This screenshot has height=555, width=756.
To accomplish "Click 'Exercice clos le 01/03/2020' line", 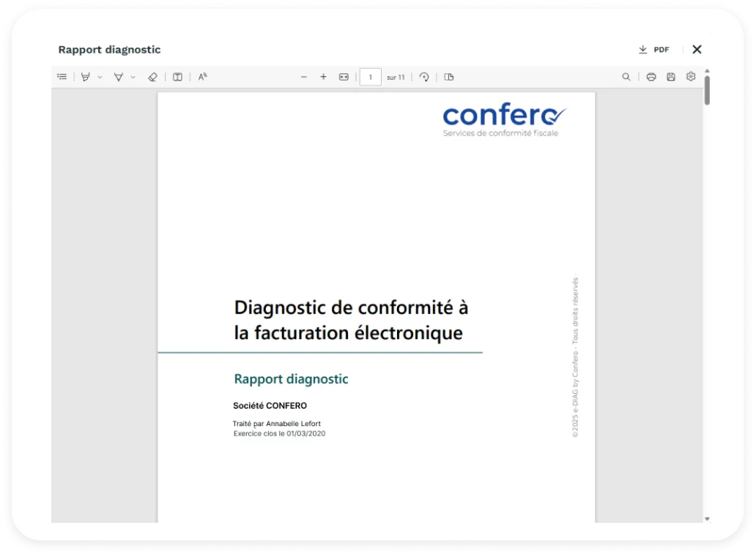I will tap(279, 433).
